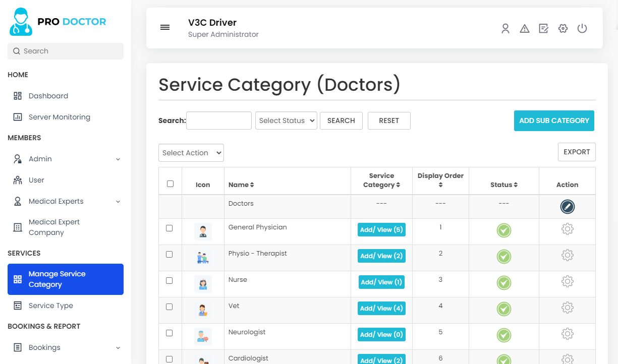Open the Doctors row edit pencil icon

pyautogui.click(x=567, y=206)
